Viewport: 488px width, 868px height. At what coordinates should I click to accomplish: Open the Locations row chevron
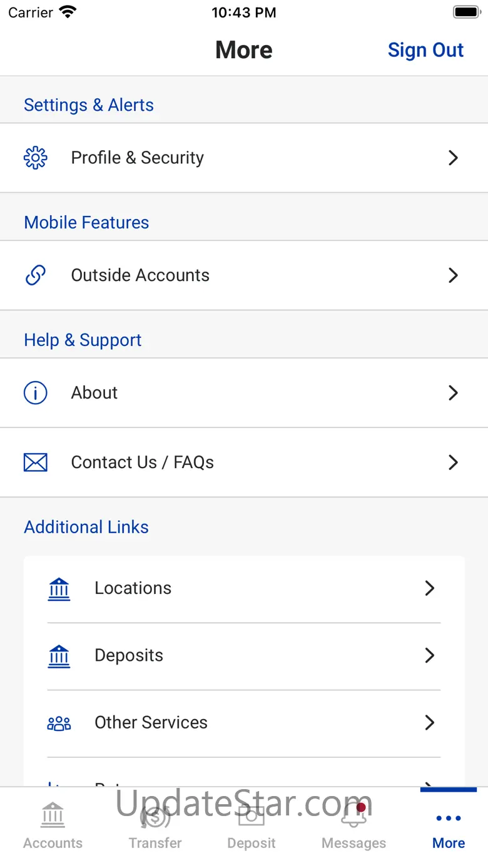[x=430, y=588]
